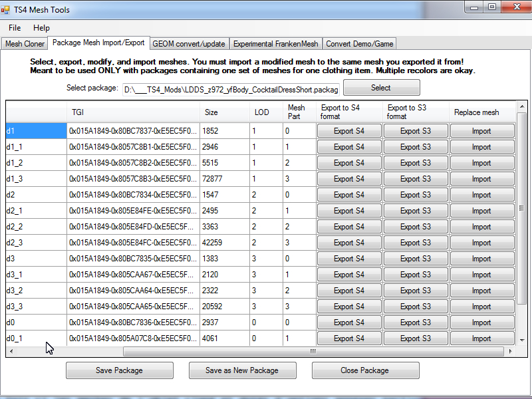The image size is (532, 399).
Task: Import replacement mesh for d0_1
Action: click(482, 338)
